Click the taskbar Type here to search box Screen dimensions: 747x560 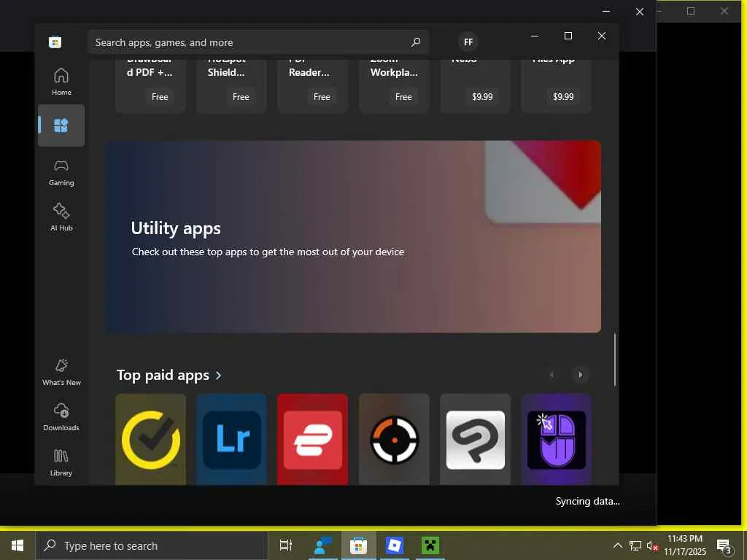point(152,545)
